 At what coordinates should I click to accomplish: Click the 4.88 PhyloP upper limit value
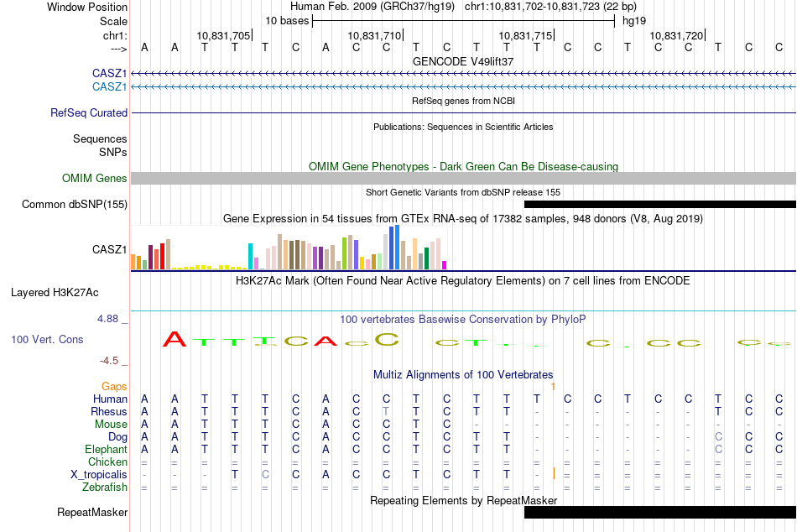107,318
